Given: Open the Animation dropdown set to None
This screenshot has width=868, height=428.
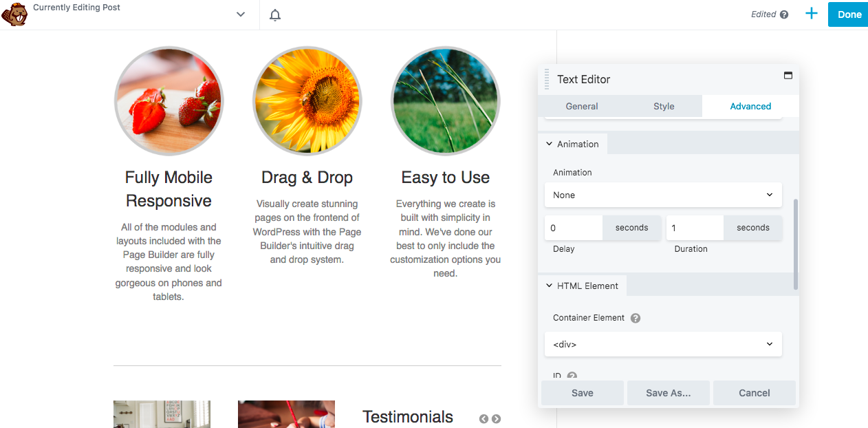Looking at the screenshot, I should [663, 195].
